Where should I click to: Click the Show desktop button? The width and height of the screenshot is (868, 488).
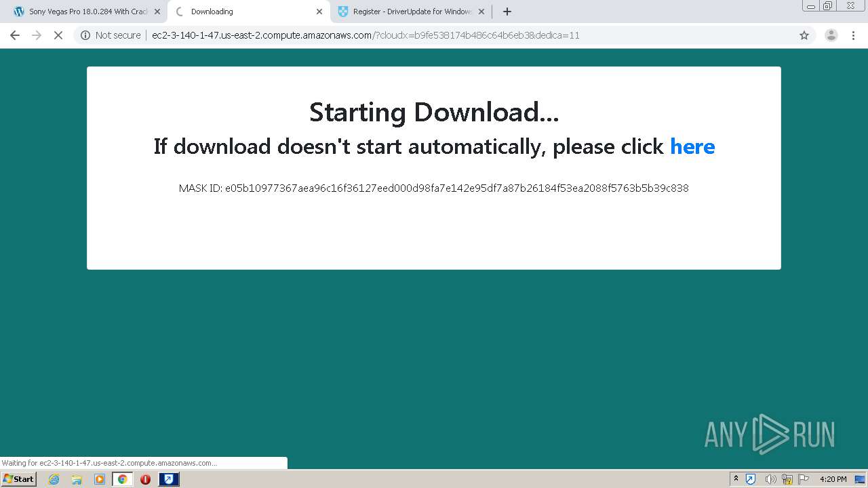click(x=861, y=479)
